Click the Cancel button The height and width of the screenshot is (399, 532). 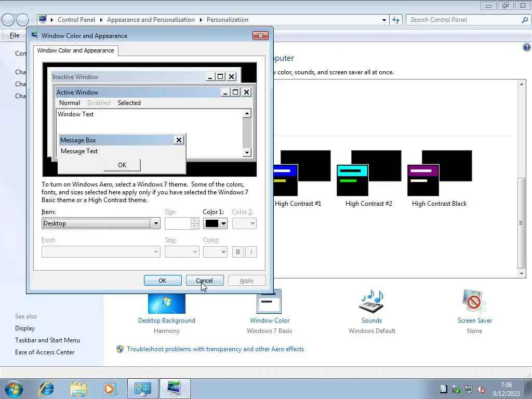[205, 281]
